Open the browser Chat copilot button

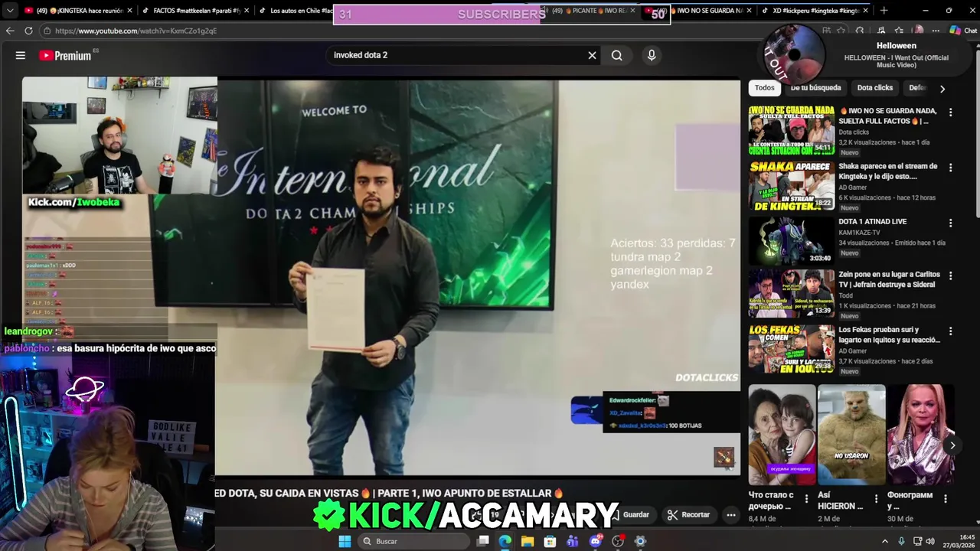(963, 31)
